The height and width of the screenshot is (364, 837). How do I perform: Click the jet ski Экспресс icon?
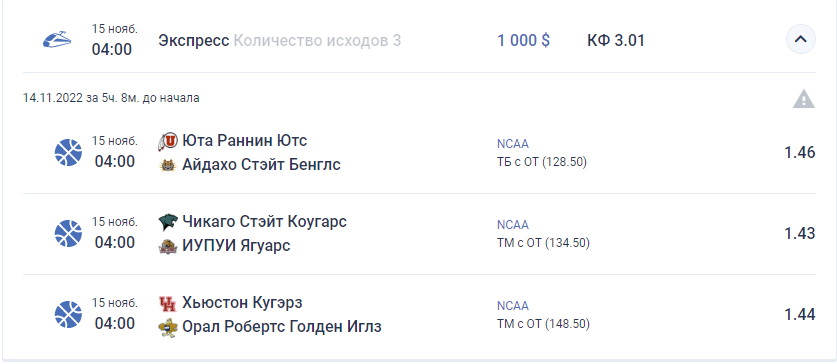(x=57, y=40)
